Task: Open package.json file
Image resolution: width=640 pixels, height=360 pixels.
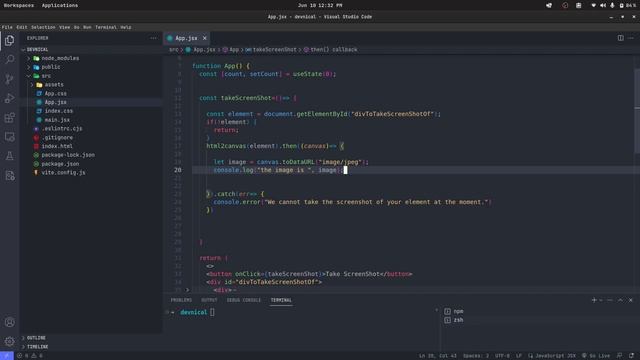Action: tap(60, 164)
